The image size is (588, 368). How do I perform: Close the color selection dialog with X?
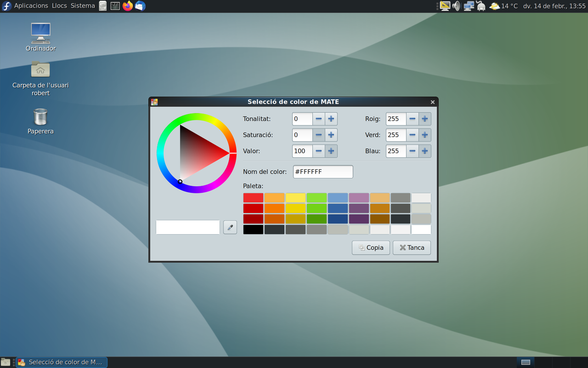pos(432,102)
